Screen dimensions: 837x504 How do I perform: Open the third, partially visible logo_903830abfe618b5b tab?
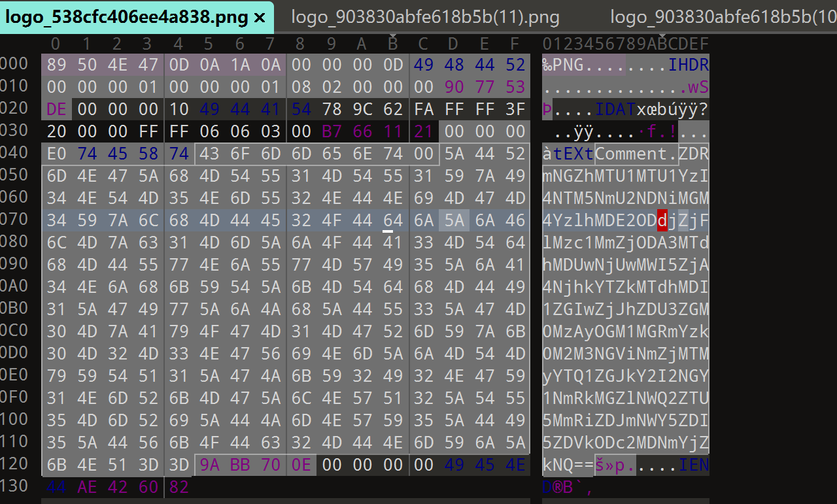[x=723, y=18]
